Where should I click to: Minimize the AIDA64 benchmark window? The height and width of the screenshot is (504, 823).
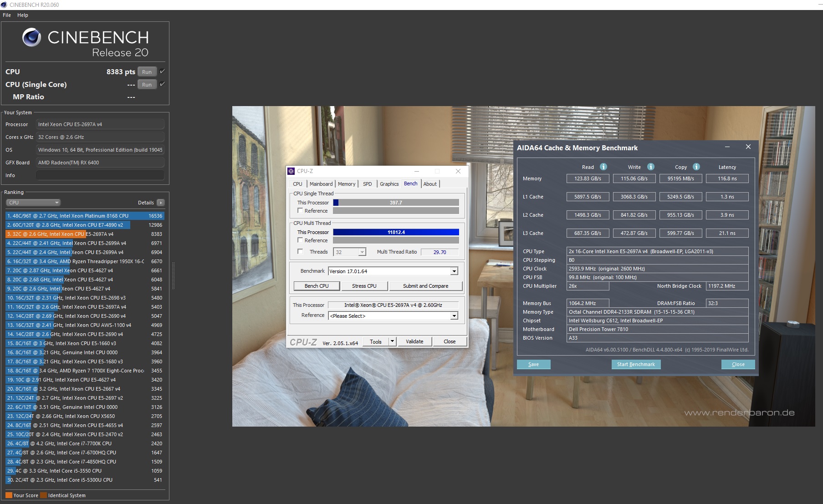point(727,147)
